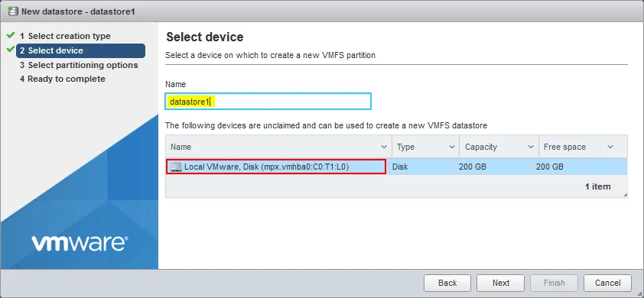The width and height of the screenshot is (644, 298).
Task: Select the Local VMware Disk row
Action: click(396, 167)
